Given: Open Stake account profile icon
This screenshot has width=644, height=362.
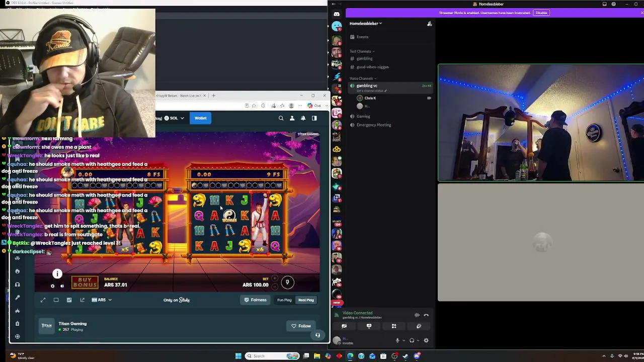Looking at the screenshot, I should point(292,118).
